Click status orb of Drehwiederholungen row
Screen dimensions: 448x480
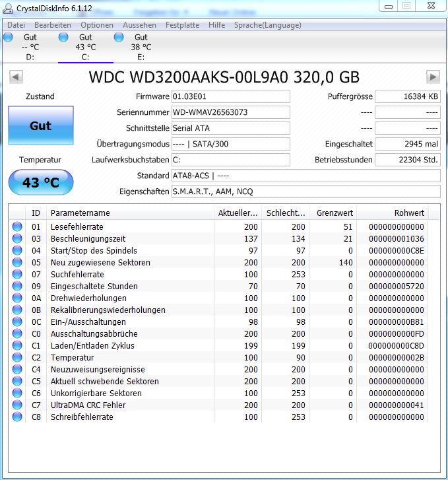coord(17,298)
